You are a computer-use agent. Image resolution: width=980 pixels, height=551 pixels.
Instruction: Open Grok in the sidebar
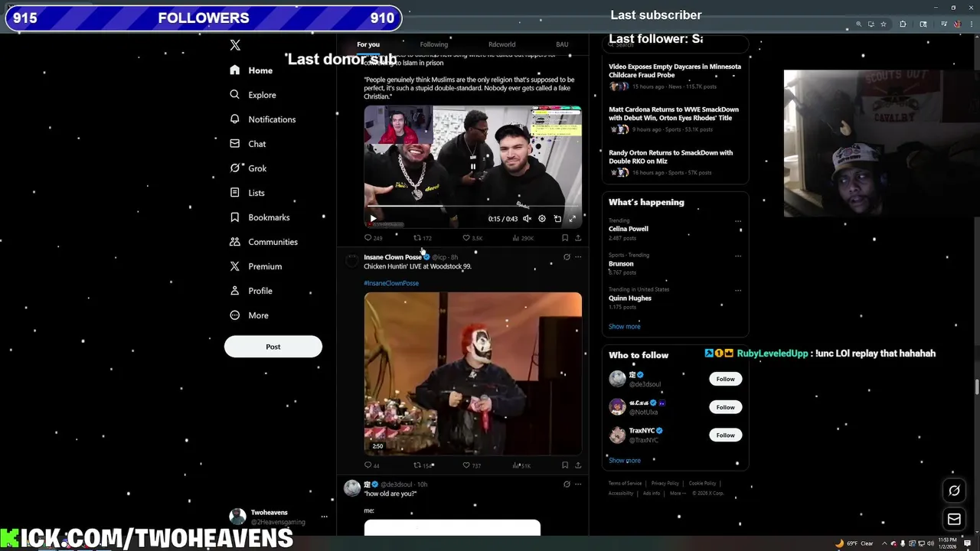248,168
